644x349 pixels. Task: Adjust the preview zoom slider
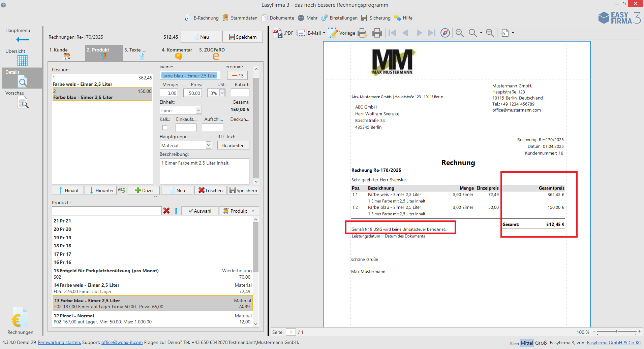[617, 331]
